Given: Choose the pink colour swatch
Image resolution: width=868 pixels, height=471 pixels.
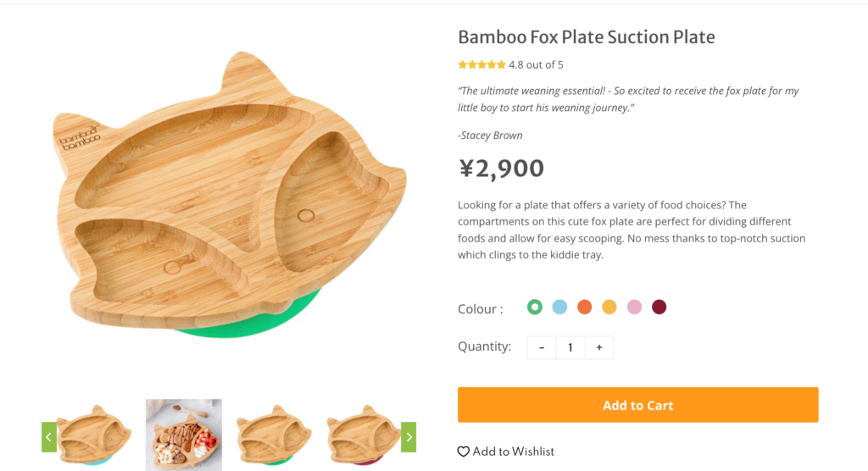Looking at the screenshot, I should pos(634,307).
